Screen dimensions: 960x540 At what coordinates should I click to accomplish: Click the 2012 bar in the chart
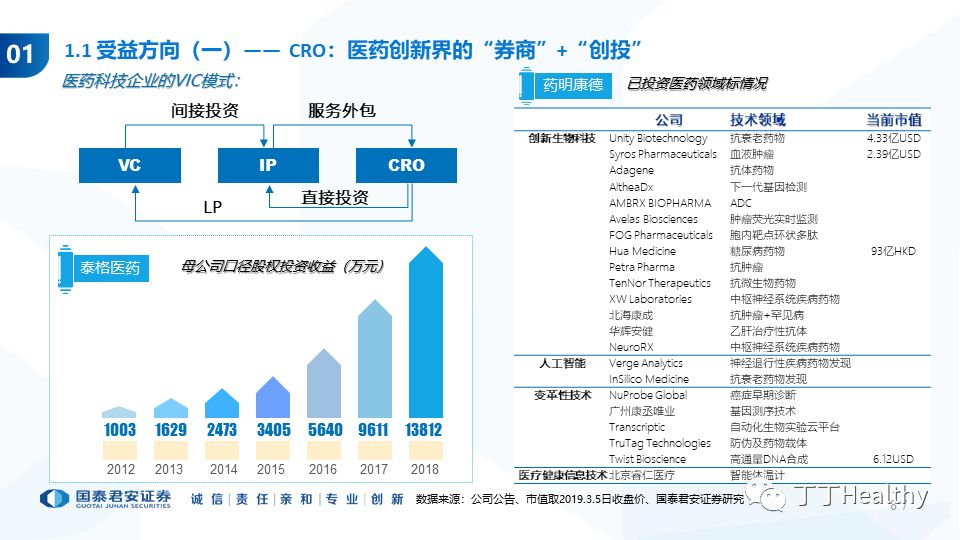119,412
